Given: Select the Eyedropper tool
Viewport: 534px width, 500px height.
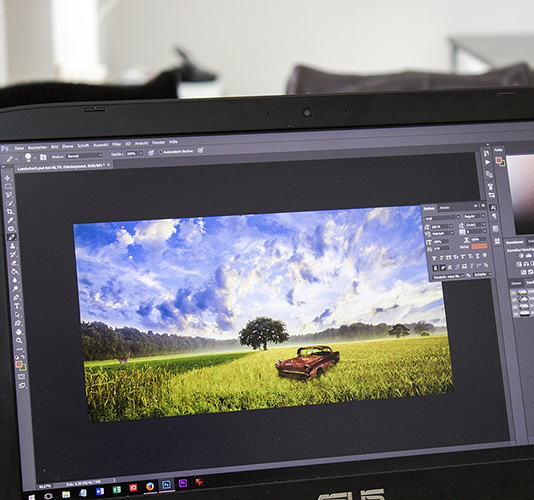Looking at the screenshot, I should 11,220.
